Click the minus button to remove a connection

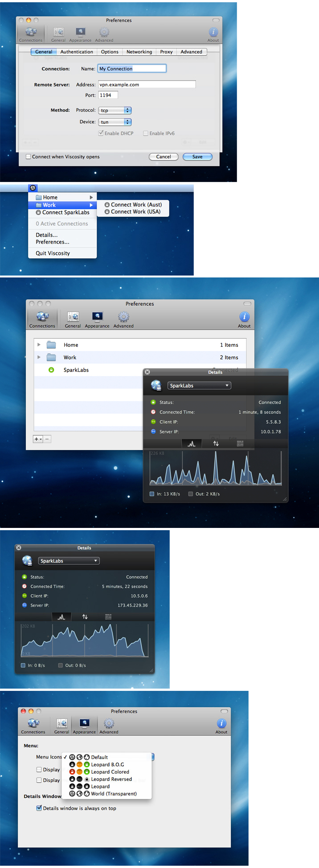click(x=47, y=439)
